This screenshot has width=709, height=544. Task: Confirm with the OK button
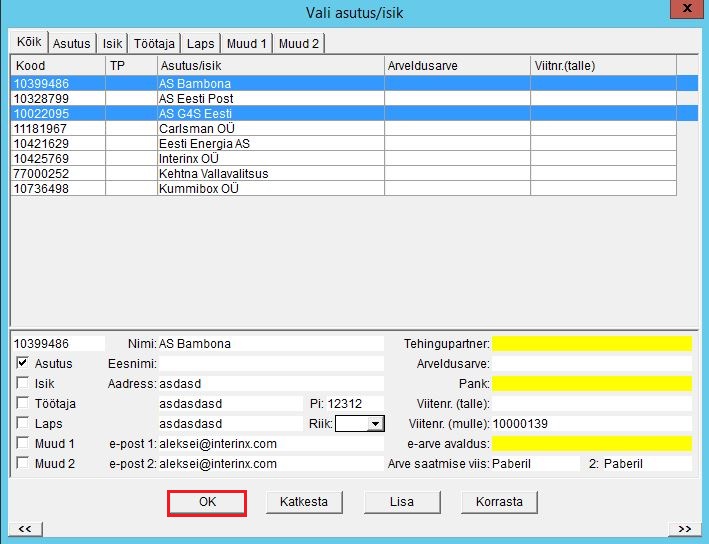point(207,502)
